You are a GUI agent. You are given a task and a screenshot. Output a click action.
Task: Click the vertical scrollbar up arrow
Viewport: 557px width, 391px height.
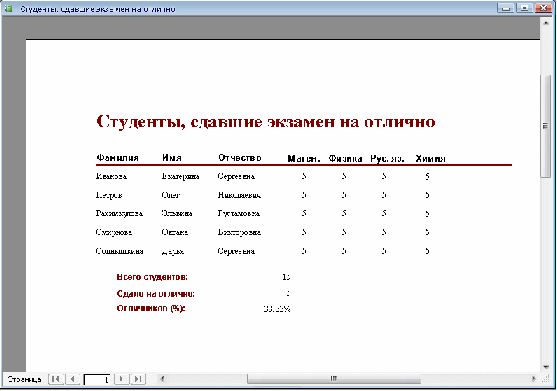pos(546,23)
